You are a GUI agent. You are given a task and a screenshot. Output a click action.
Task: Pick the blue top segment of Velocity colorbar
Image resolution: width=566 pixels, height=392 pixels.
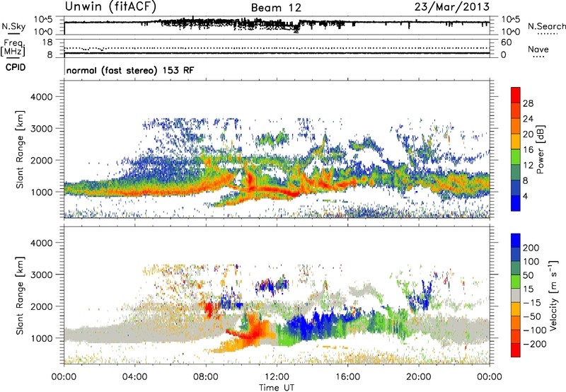(516, 241)
